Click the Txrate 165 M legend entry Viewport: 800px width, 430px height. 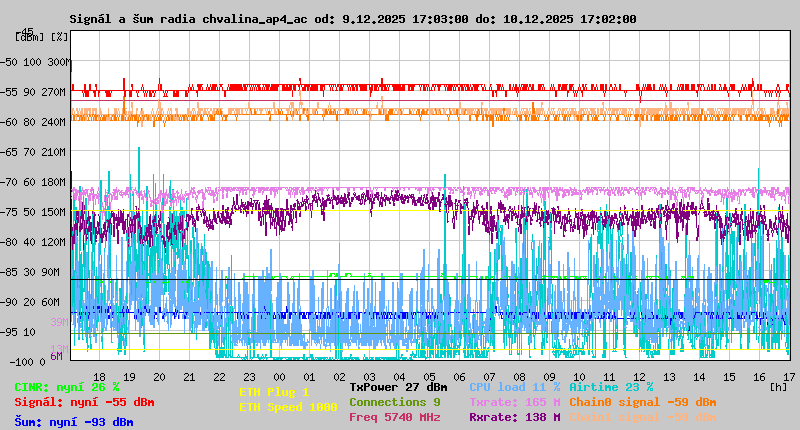point(514,402)
